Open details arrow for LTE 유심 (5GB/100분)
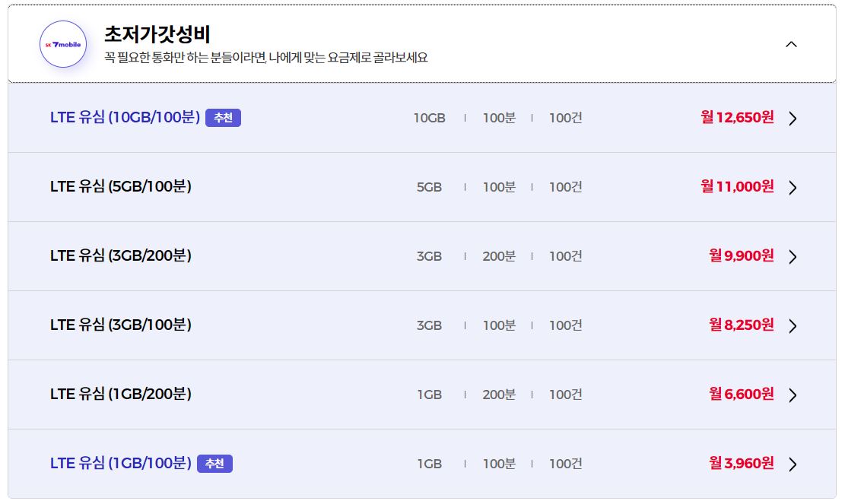The image size is (845, 504). [793, 187]
